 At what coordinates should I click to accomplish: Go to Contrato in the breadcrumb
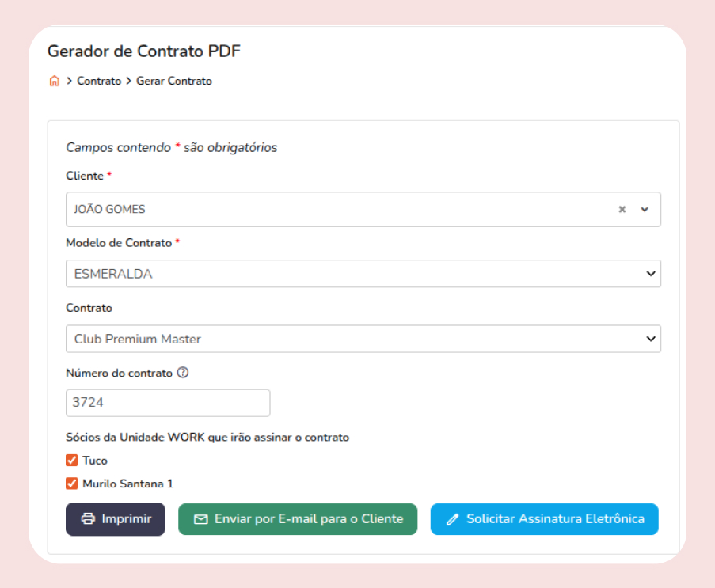pos(99,81)
